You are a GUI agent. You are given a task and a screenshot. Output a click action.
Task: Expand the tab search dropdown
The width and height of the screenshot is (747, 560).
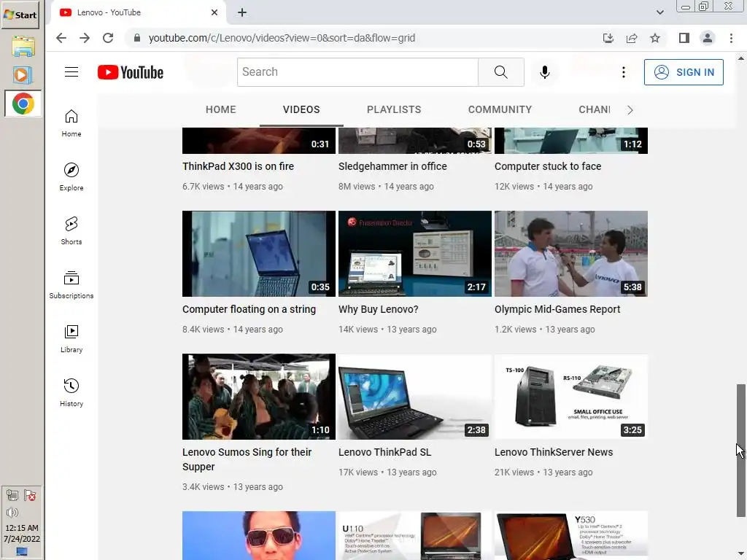click(x=659, y=12)
